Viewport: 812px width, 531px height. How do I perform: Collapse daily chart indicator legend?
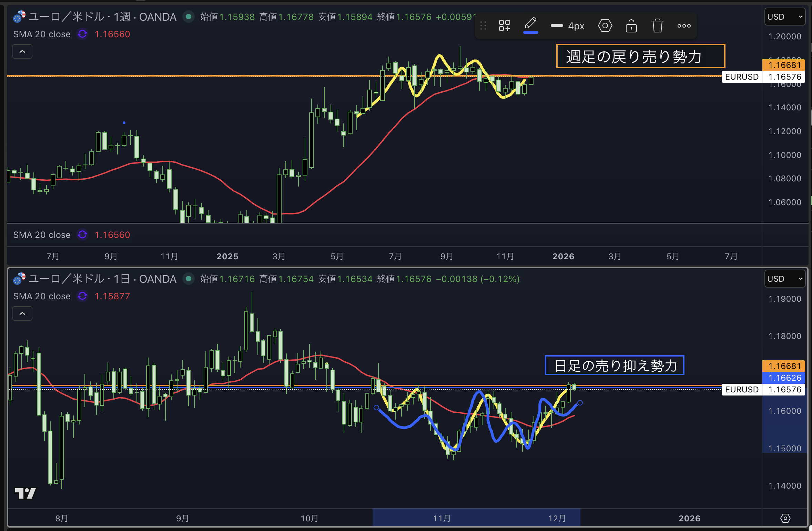pos(22,313)
